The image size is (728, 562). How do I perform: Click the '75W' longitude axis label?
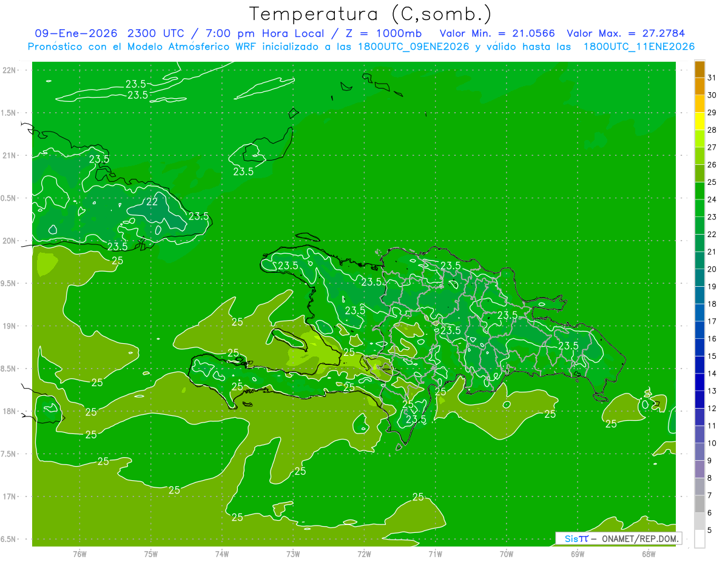151,554
